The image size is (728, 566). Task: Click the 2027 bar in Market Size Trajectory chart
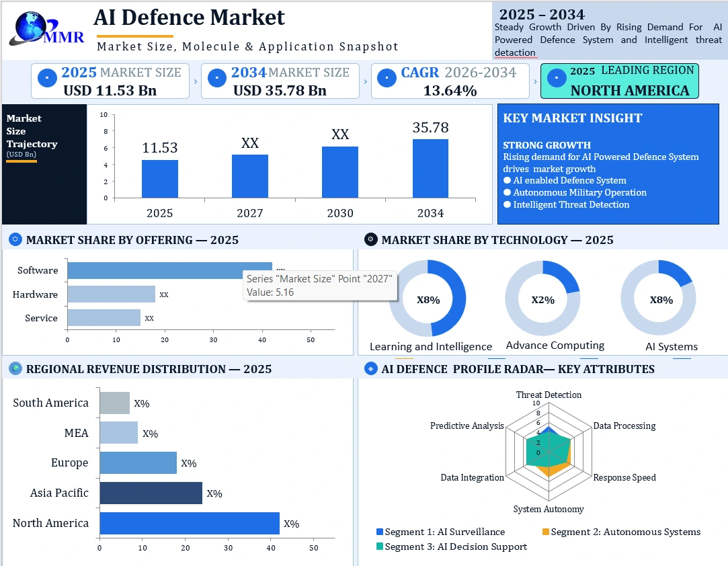click(250, 176)
